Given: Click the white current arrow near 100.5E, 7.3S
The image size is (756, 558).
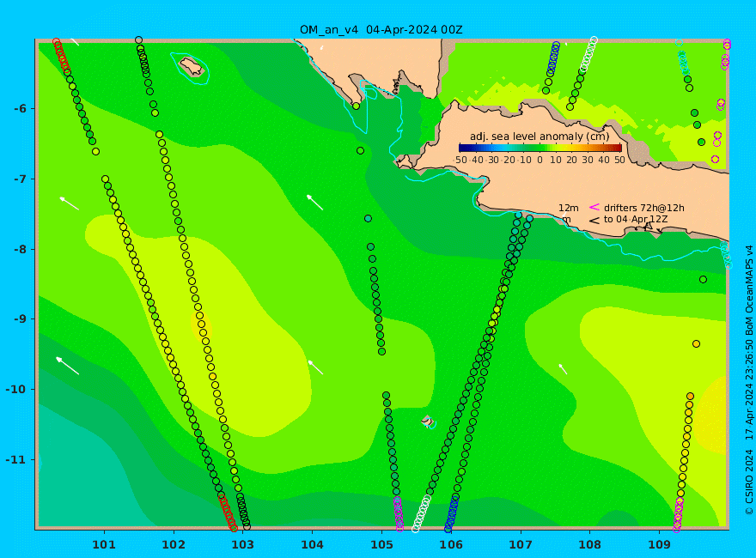Looking at the screenshot, I should (69, 203).
